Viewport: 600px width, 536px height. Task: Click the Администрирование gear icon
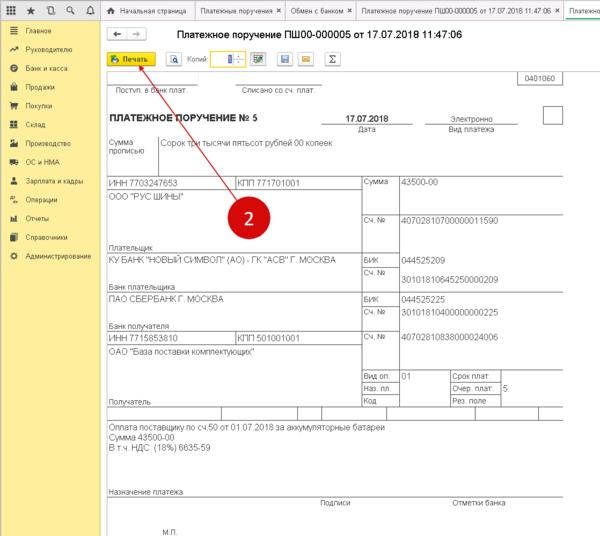pos(14,256)
